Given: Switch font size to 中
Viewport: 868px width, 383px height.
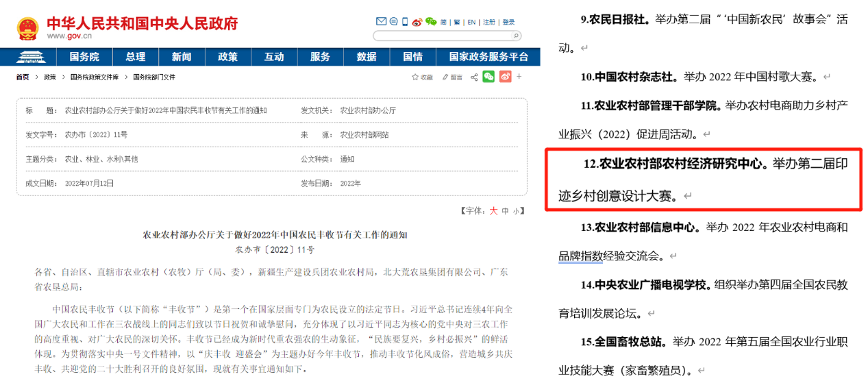Looking at the screenshot, I should point(505,211).
